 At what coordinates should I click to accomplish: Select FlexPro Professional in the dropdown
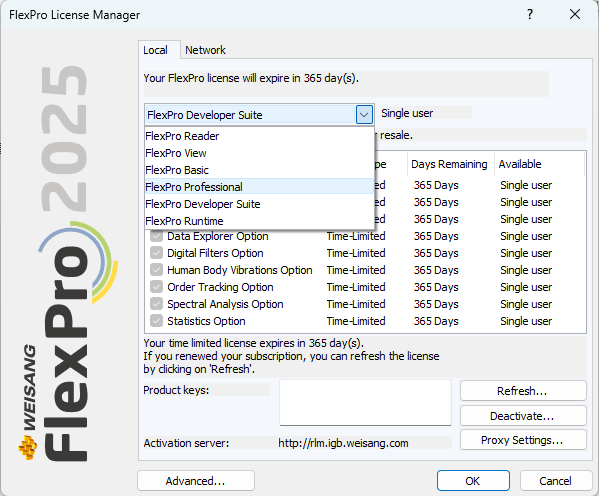[259, 187]
